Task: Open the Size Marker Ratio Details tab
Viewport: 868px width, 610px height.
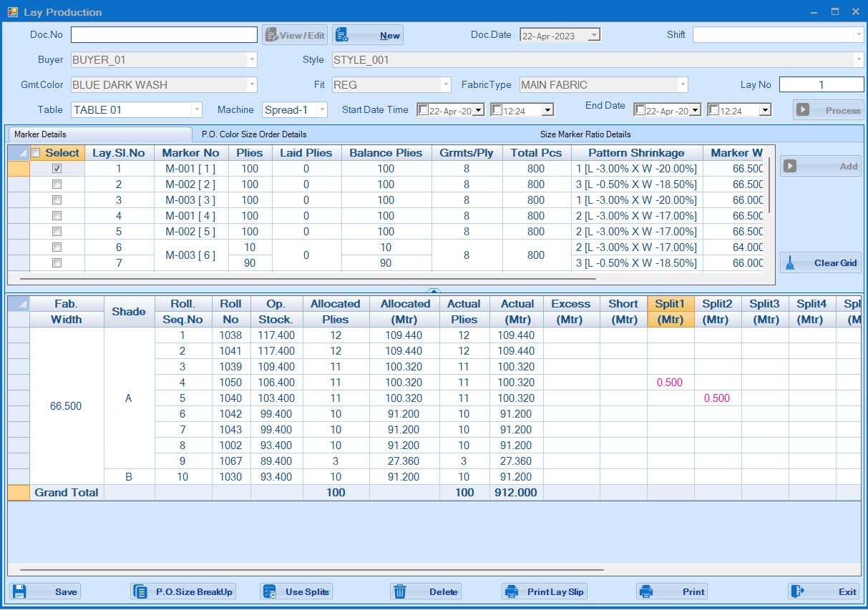Action: [x=585, y=134]
